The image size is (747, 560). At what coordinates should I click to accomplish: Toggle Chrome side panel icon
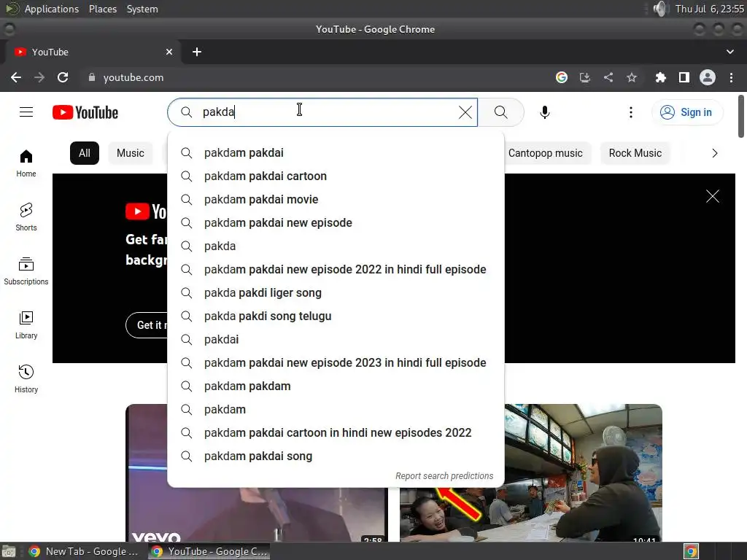coord(684,77)
